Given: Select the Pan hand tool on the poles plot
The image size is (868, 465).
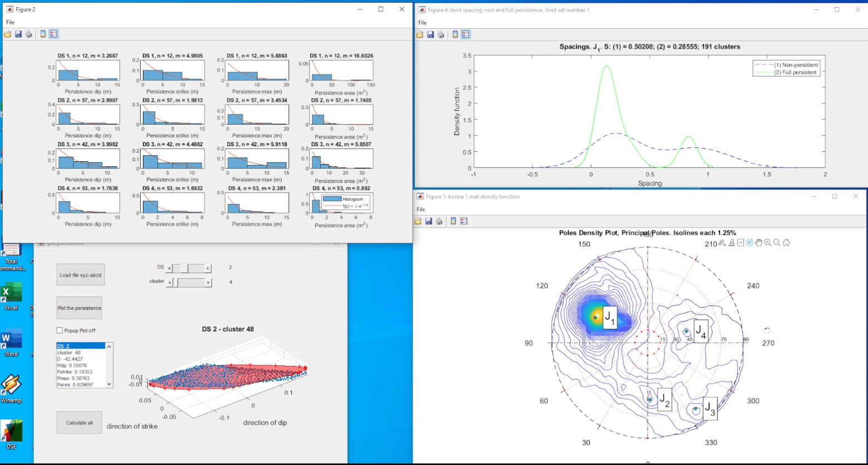Looking at the screenshot, I should 758,243.
